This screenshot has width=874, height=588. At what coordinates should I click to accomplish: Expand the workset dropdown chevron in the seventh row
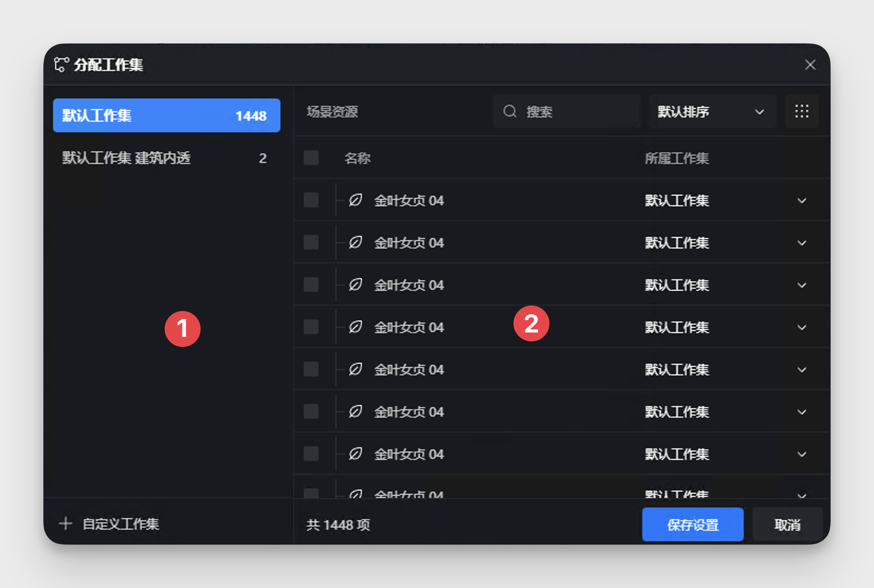pyautogui.click(x=802, y=454)
